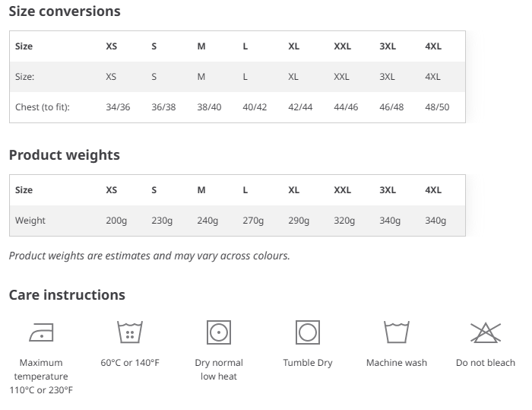Click the Tumble Dry icon
Image resolution: width=532 pixels, height=410 pixels.
pyautogui.click(x=308, y=332)
